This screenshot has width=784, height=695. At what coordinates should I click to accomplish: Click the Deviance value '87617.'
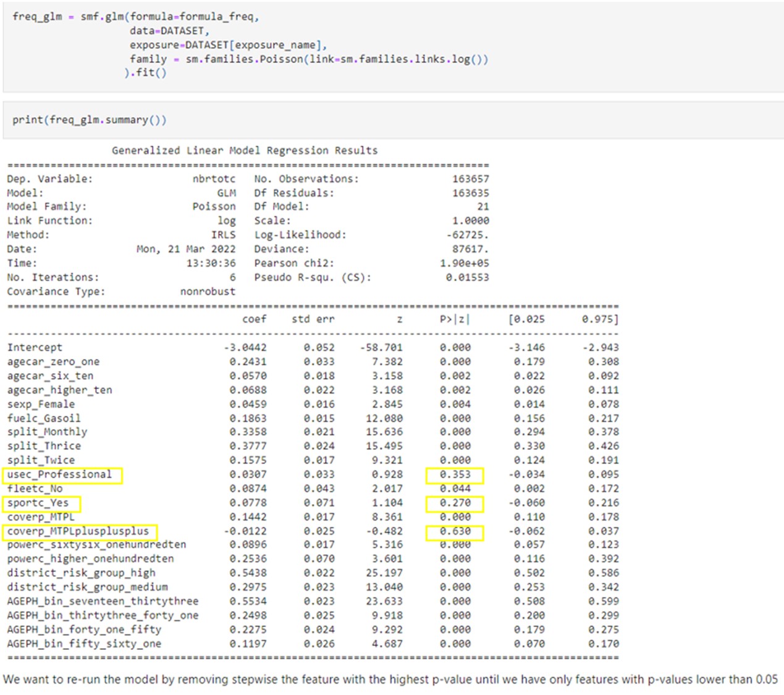(470, 250)
